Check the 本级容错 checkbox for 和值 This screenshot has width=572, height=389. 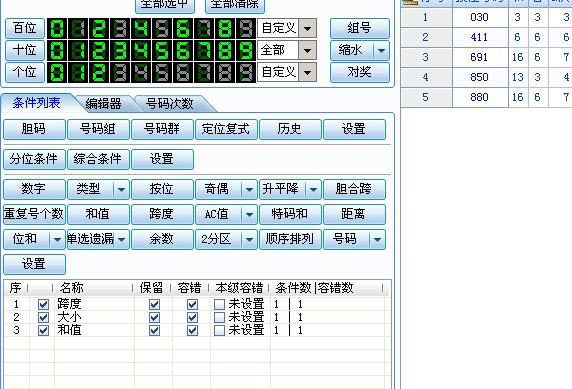(219, 330)
